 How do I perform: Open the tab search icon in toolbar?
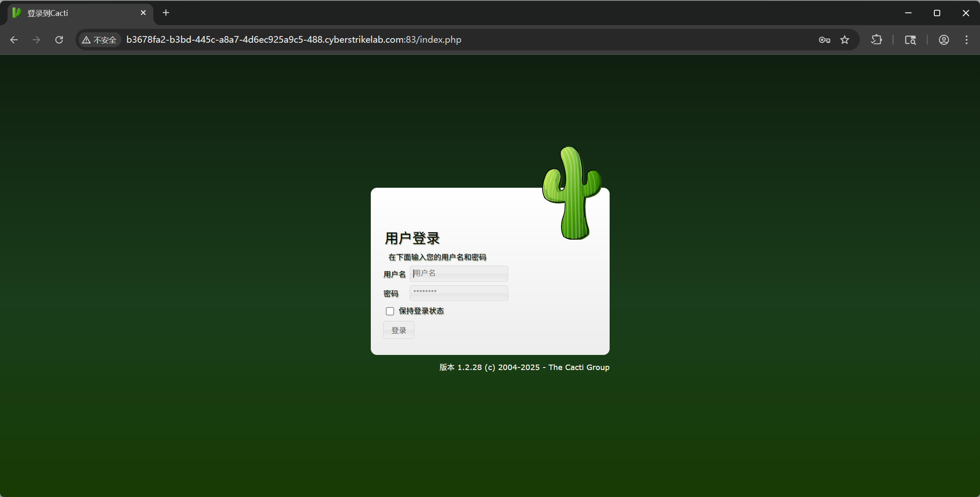click(910, 40)
